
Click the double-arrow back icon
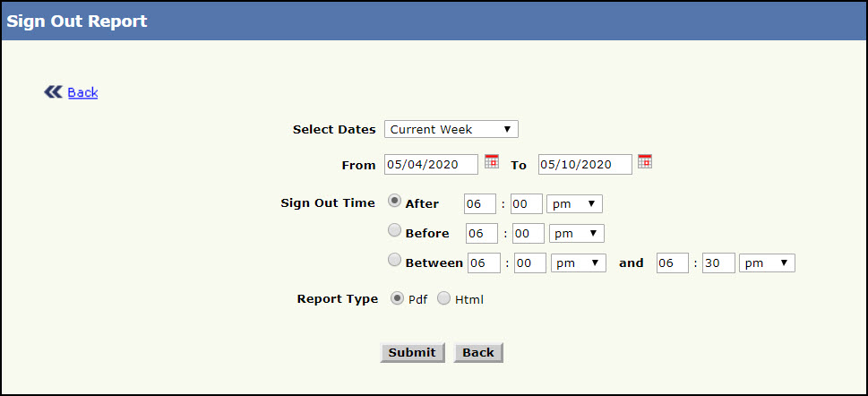[x=54, y=91]
